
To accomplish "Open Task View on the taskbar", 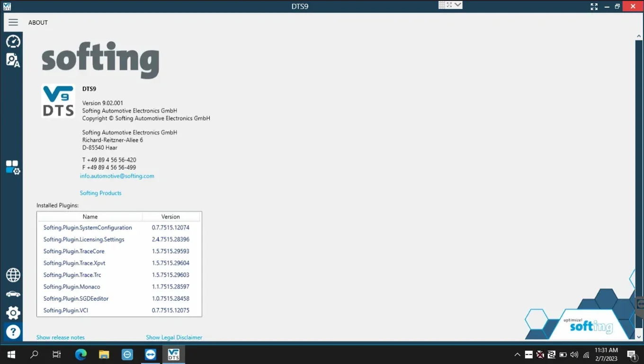I will click(x=57, y=354).
